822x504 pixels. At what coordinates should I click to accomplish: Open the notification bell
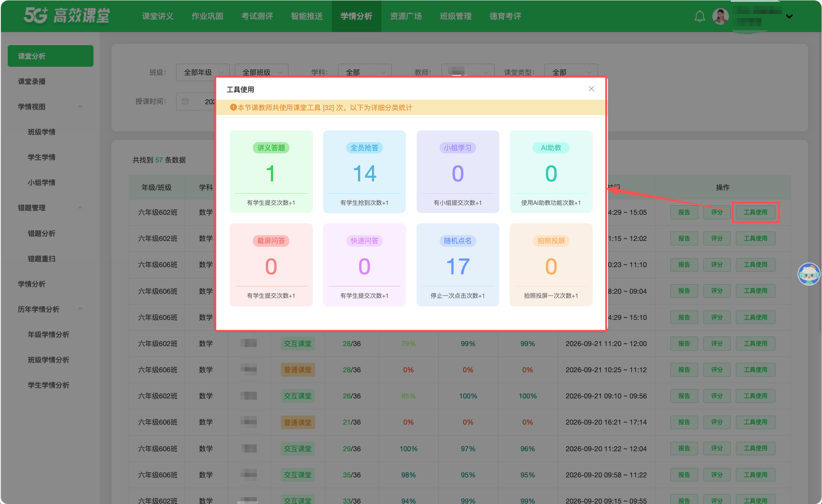(699, 17)
